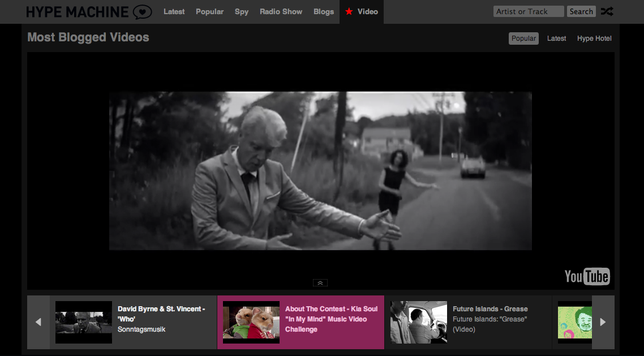The height and width of the screenshot is (356, 644).
Task: Switch to the Popular videos filter
Action: (x=523, y=38)
